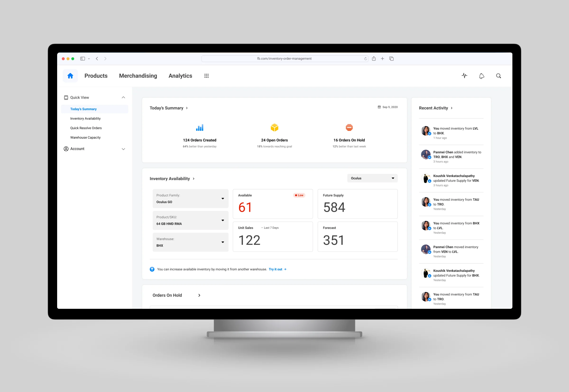Collapse the Quick View section

[x=123, y=97]
